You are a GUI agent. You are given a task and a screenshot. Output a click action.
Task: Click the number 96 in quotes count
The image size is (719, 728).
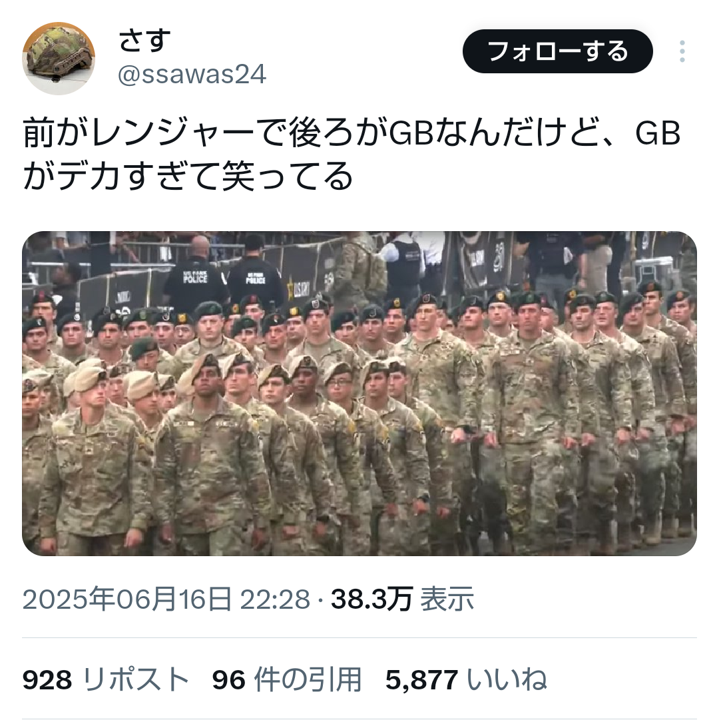(229, 680)
